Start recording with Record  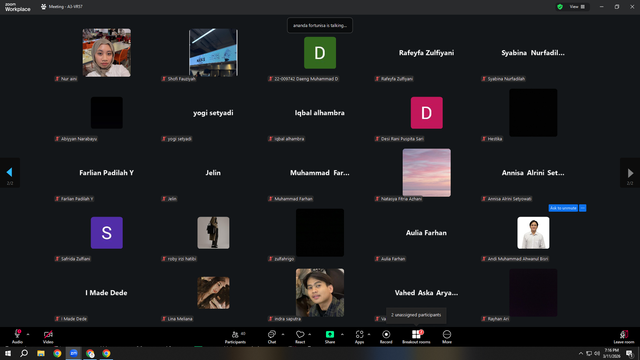pos(386,336)
